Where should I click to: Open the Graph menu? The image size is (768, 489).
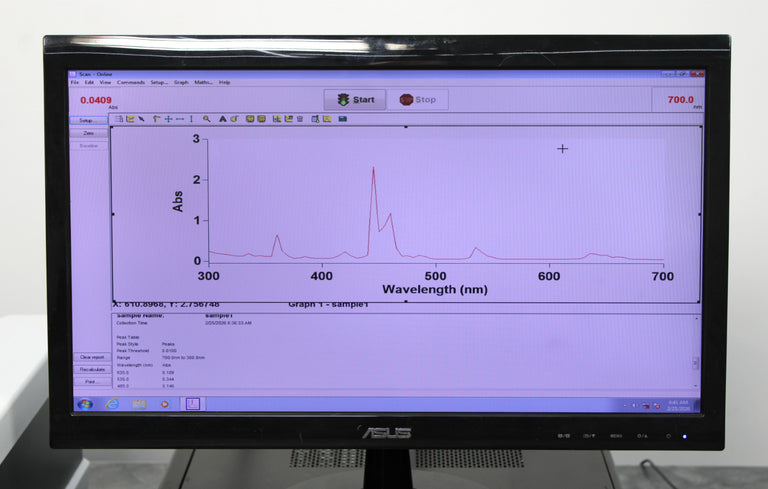tap(181, 82)
